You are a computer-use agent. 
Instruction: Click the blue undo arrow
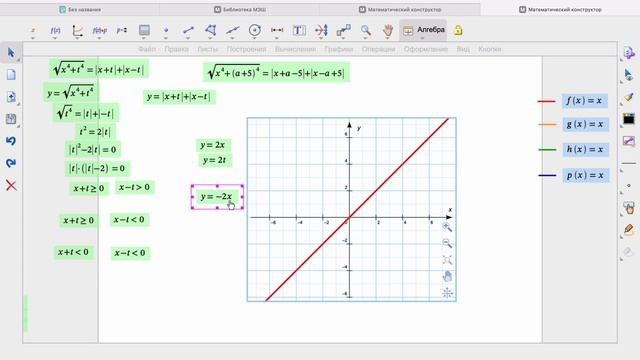11,141
